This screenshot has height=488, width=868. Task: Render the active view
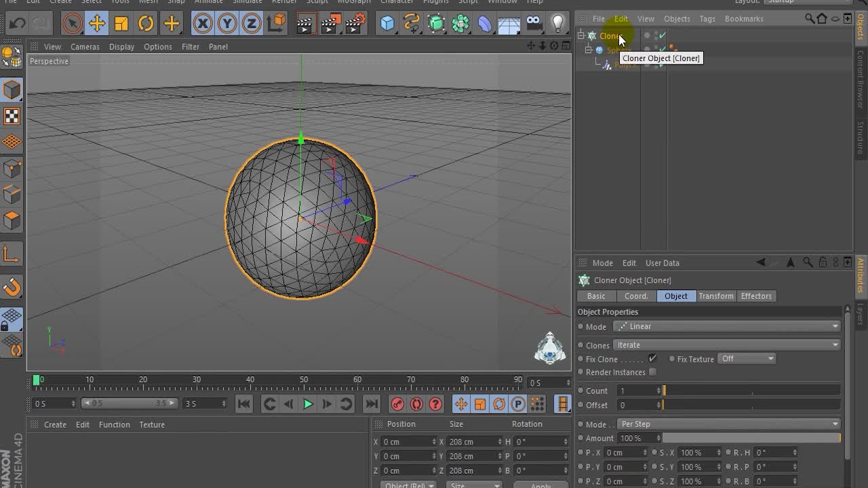pos(305,24)
